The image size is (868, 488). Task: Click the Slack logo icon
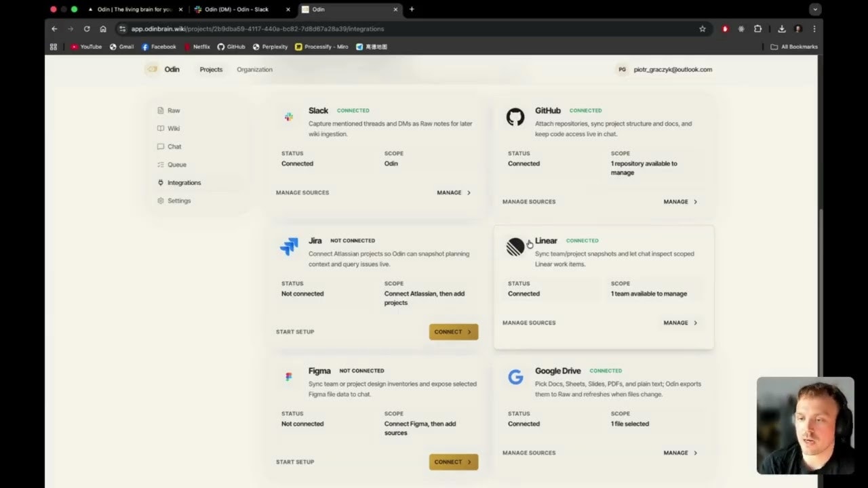click(289, 117)
